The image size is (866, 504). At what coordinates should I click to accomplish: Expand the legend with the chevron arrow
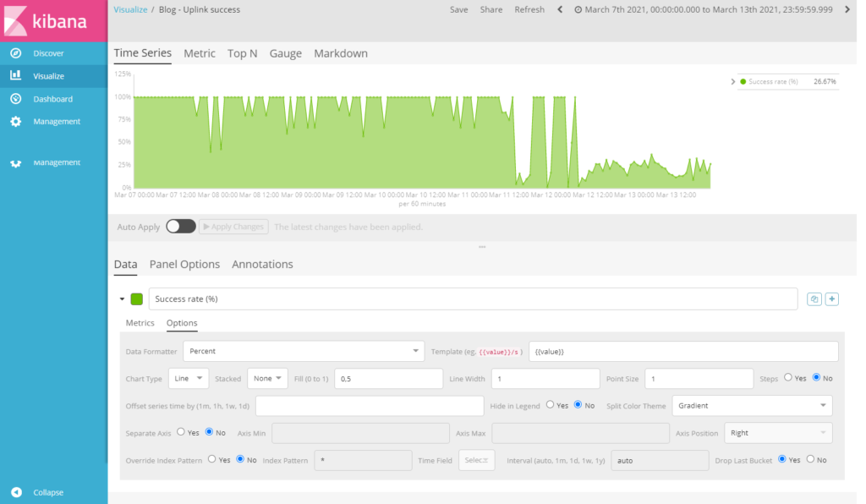click(x=733, y=82)
